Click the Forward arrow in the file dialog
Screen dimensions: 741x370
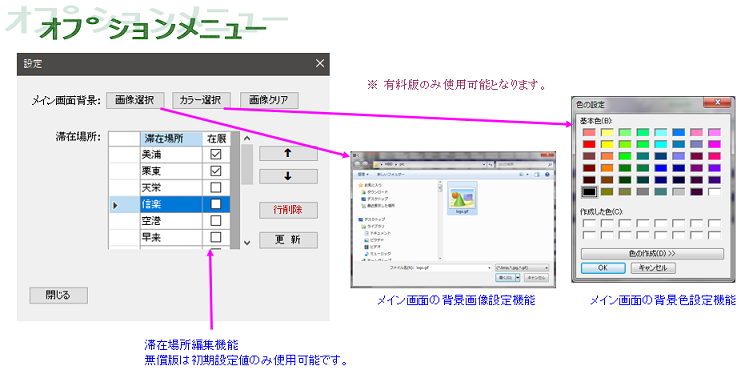point(365,164)
